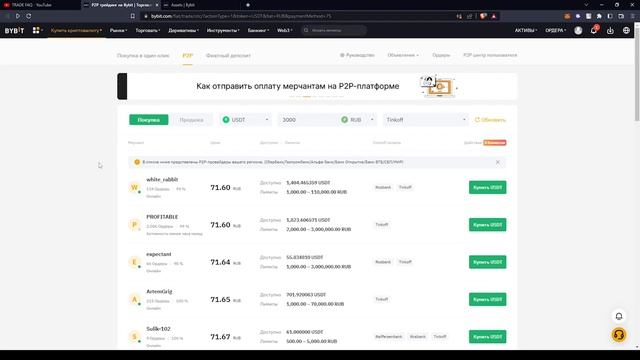Bookmark this page icon in address bar
This screenshot has height=360, width=640.
[133, 16]
